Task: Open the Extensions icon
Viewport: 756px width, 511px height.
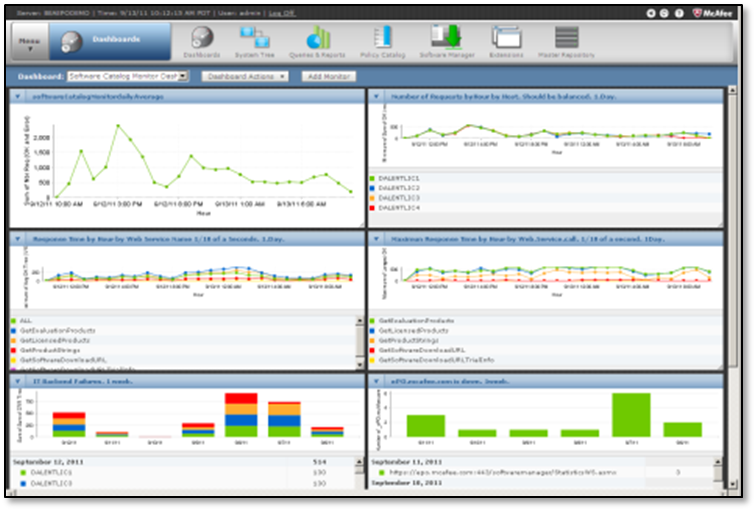Action: coord(507,41)
